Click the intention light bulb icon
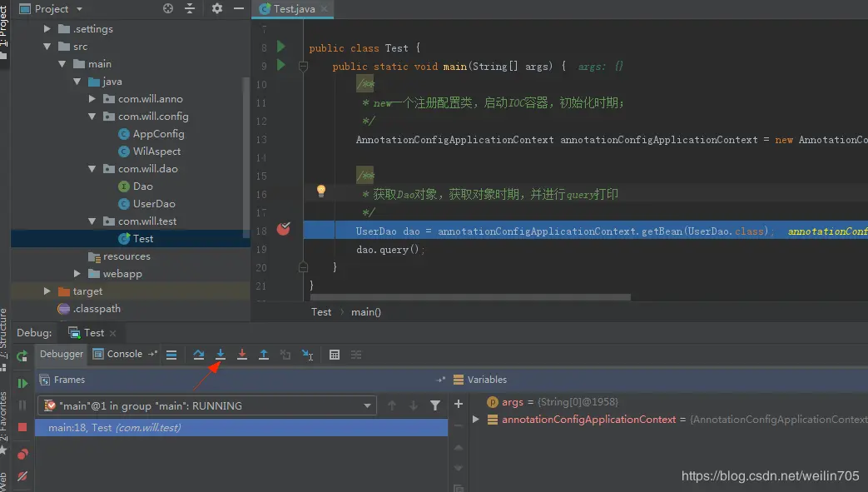 tap(320, 191)
